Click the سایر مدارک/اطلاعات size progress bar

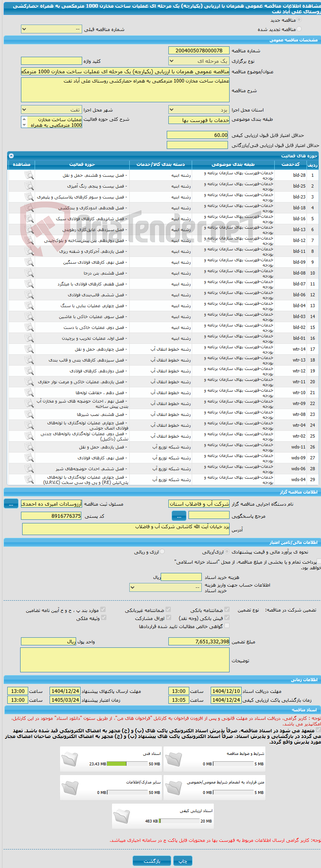coord(127,792)
